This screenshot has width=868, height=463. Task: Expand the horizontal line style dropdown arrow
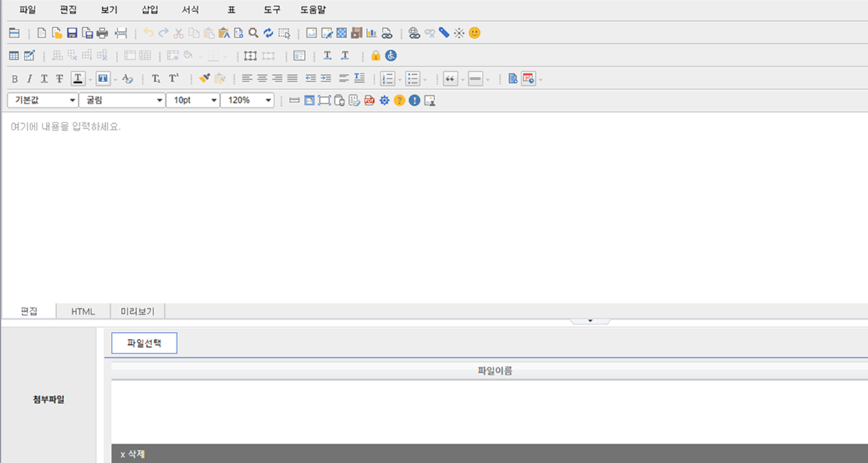[488, 79]
